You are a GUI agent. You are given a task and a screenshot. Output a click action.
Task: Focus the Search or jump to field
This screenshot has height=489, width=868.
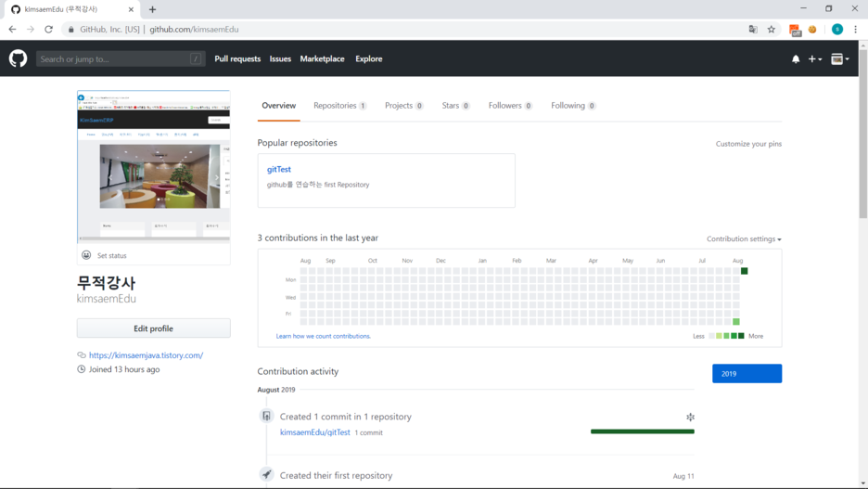pyautogui.click(x=121, y=58)
